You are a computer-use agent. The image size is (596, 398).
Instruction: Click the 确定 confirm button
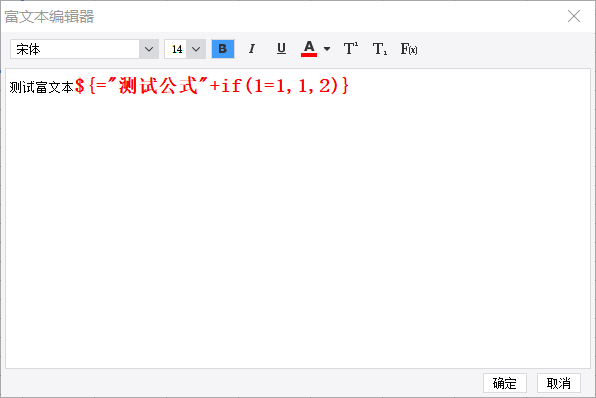505,383
